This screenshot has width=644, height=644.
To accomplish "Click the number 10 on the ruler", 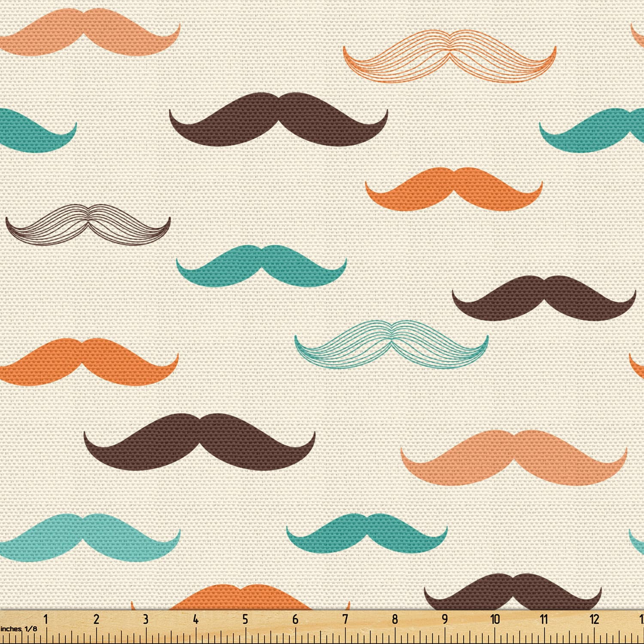I will pyautogui.click(x=495, y=620).
